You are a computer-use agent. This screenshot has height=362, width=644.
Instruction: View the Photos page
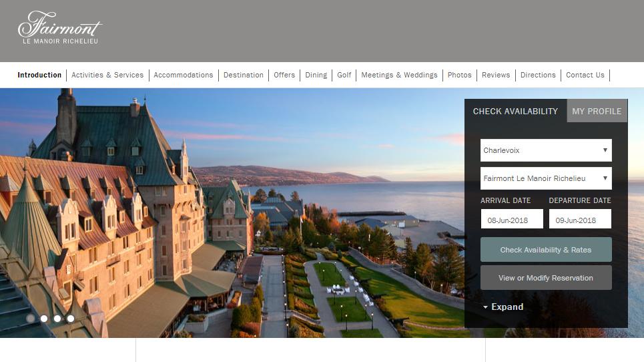[459, 75]
